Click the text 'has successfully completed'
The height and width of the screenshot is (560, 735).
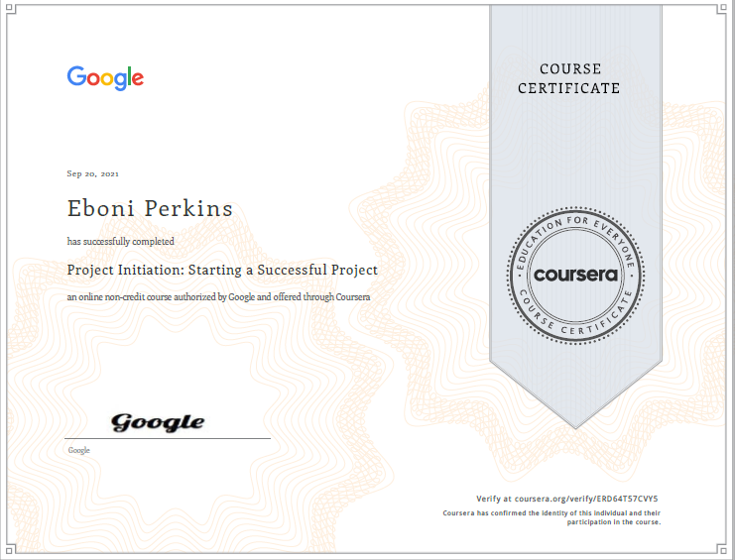tap(120, 242)
